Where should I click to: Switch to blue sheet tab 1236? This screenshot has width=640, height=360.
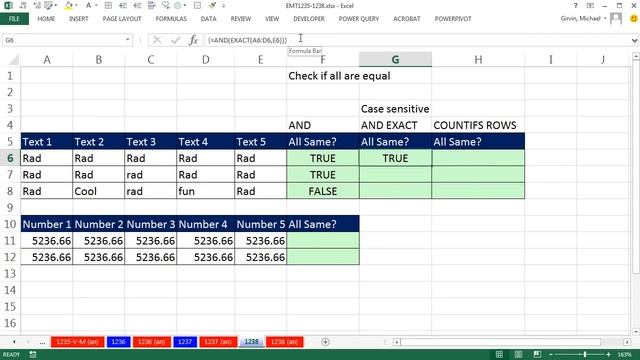click(x=118, y=342)
